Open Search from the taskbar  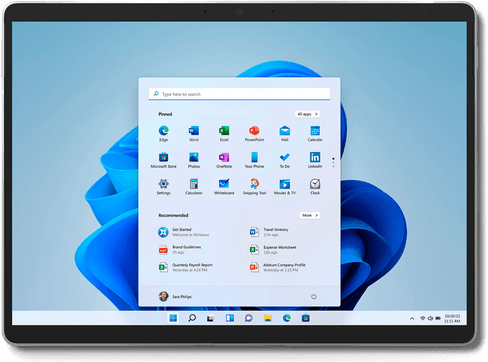click(x=192, y=318)
